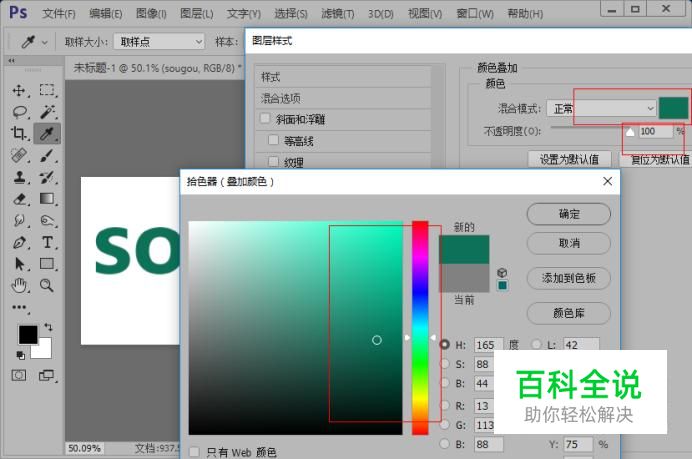Select the 未标题-1 document tab
The width and height of the screenshot is (692, 459).
pyautogui.click(x=158, y=68)
